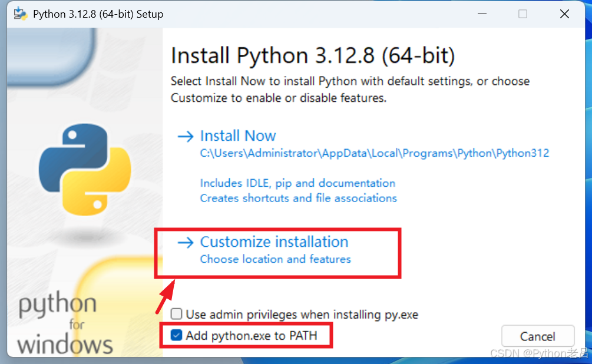Click 'Install Python 3.12.8 (64-bit)' heading
The width and height of the screenshot is (592, 364).
(313, 56)
